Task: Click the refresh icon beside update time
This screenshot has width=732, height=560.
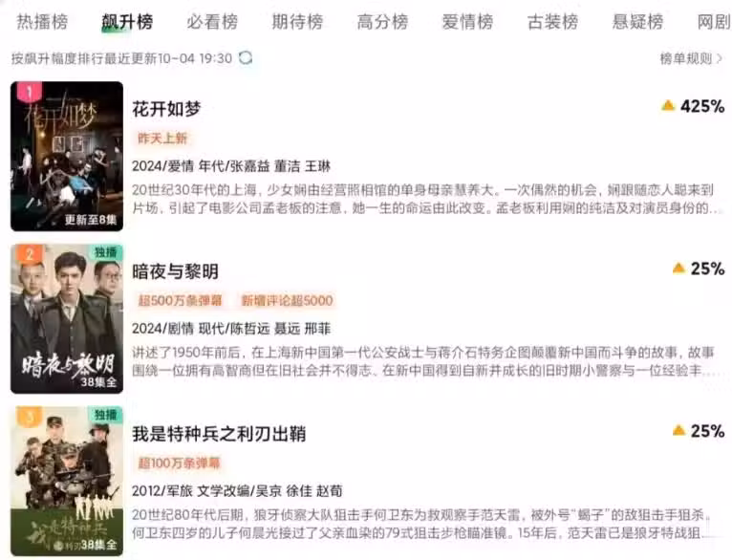Action: [246, 58]
